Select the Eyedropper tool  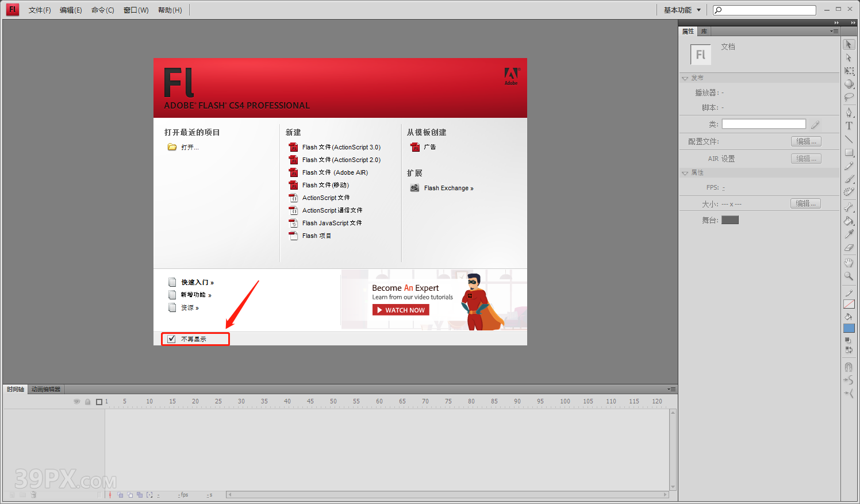pos(849,234)
